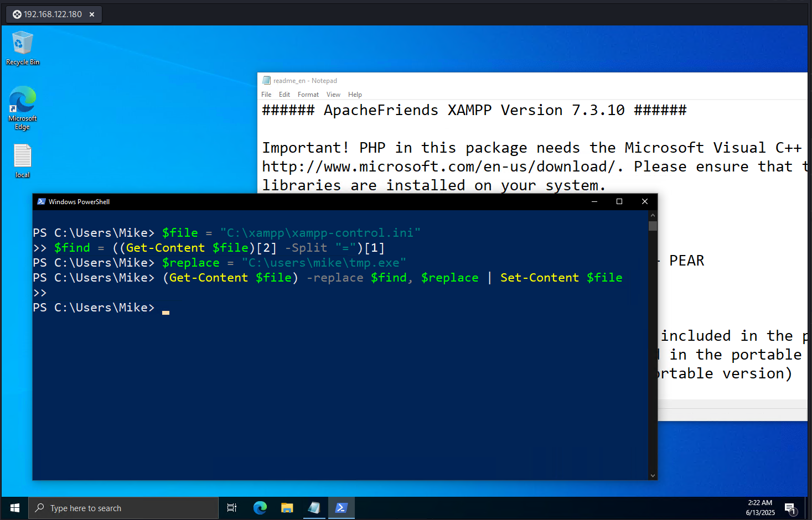Click the PowerShell taskbar icon

(341, 508)
